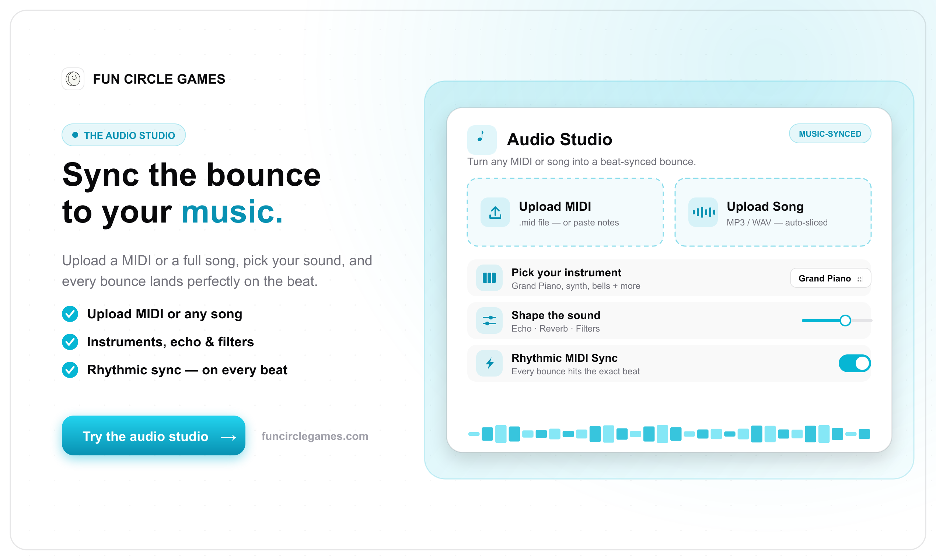This screenshot has height=560, width=936.
Task: Adjust the Shape the sound slider
Action: tap(837, 321)
